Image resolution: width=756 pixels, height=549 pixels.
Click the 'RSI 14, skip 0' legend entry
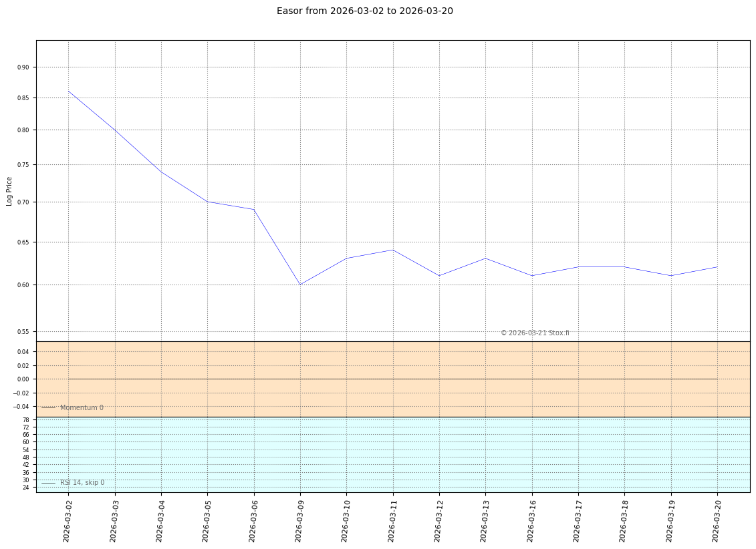(82, 482)
